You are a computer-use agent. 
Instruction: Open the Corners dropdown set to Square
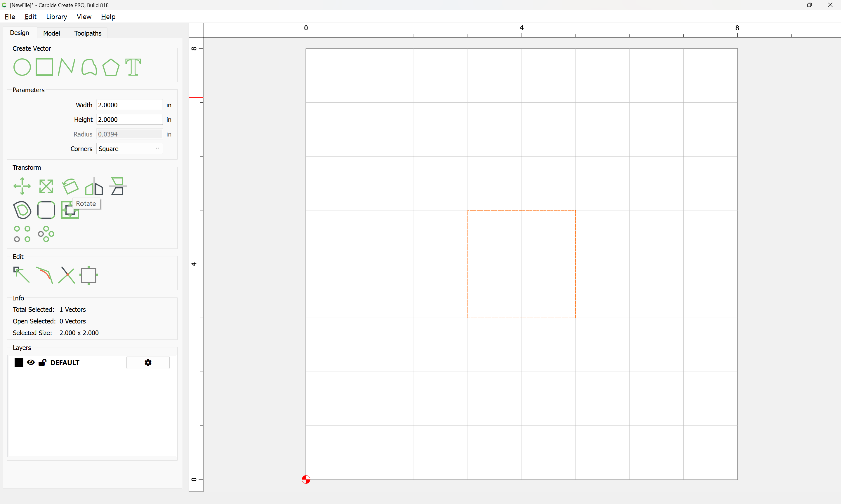coord(129,149)
